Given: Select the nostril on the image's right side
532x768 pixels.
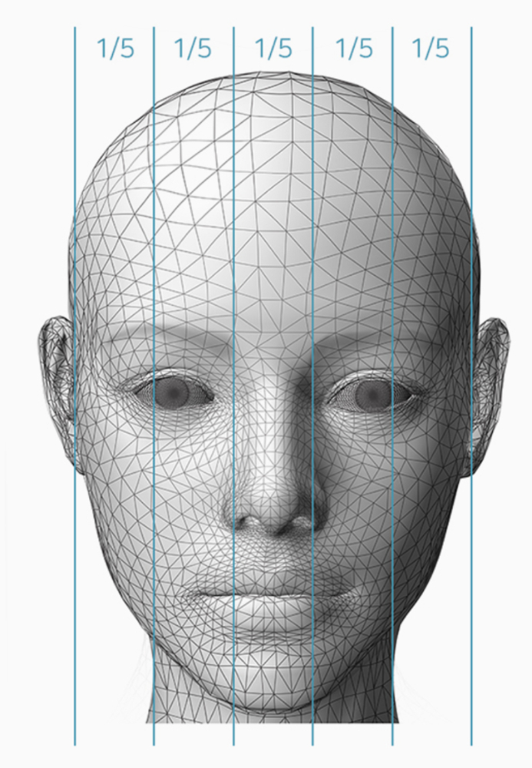Looking at the screenshot, I should (x=298, y=524).
